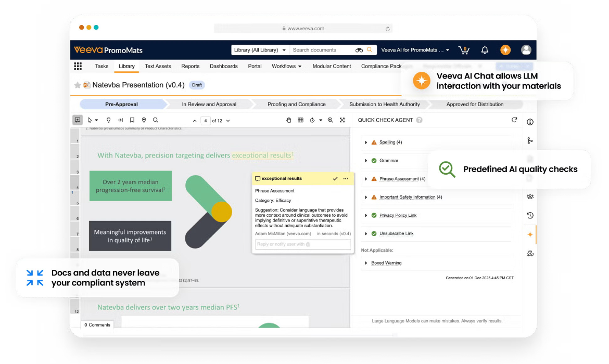Click the reply comment input field

pyautogui.click(x=302, y=244)
